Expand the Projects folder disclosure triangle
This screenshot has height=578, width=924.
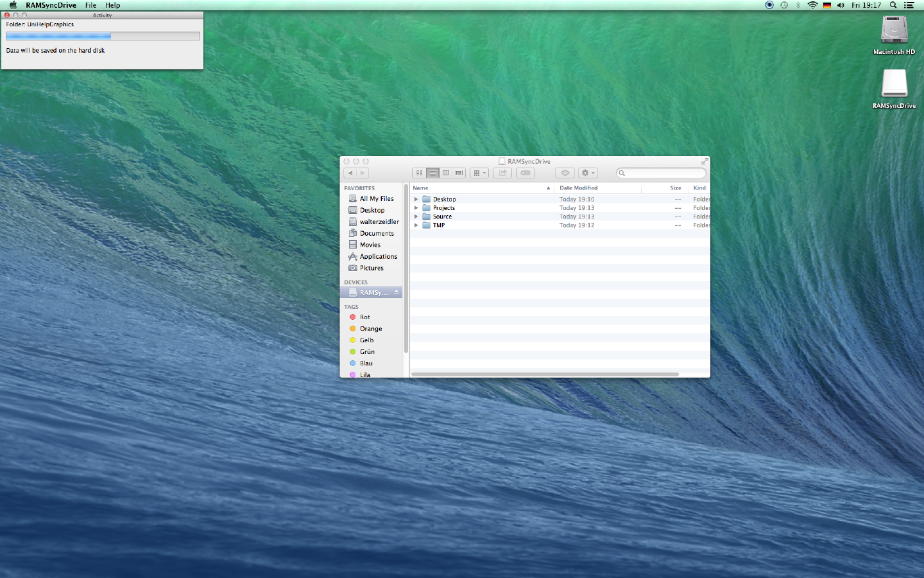(x=416, y=208)
